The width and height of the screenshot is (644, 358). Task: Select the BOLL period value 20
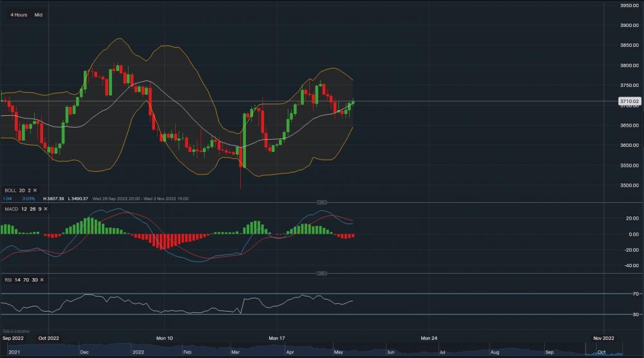[x=22, y=191]
